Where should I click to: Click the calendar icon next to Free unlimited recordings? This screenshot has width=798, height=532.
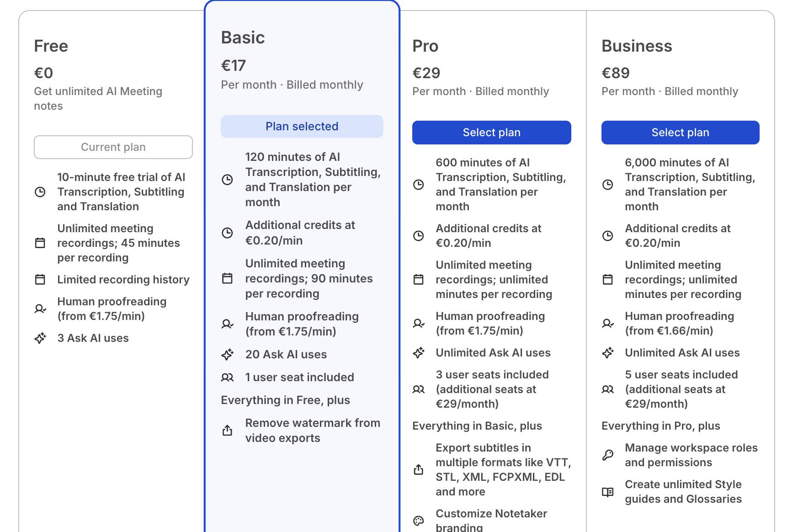click(41, 243)
